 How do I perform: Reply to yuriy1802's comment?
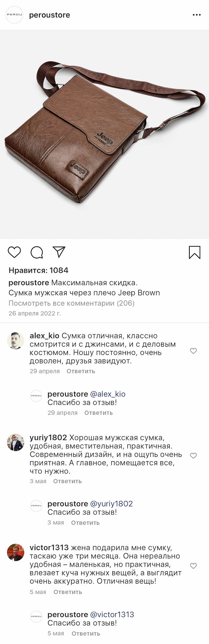point(67,481)
